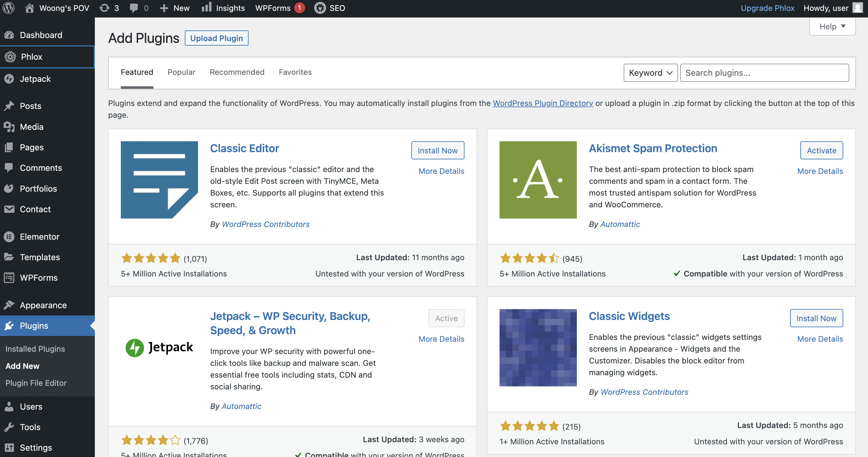
Task: Open Phlox in the sidebar
Action: (x=32, y=56)
